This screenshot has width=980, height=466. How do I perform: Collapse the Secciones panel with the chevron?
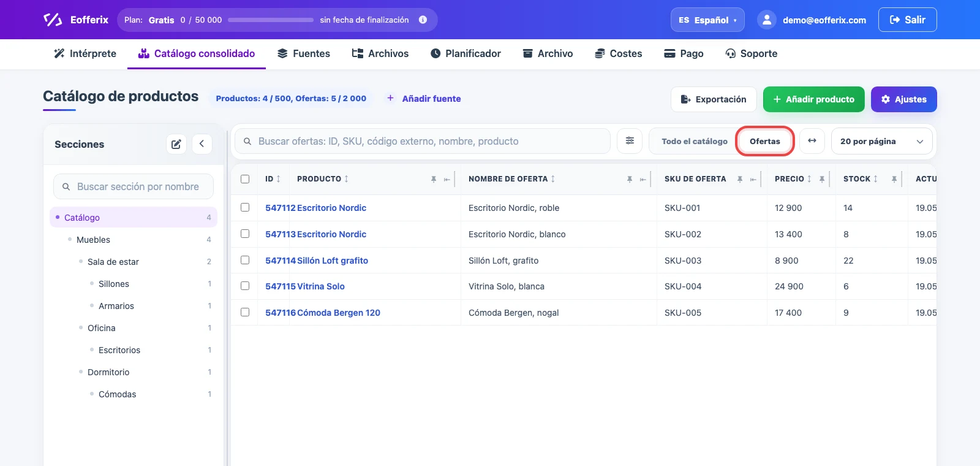(x=202, y=144)
